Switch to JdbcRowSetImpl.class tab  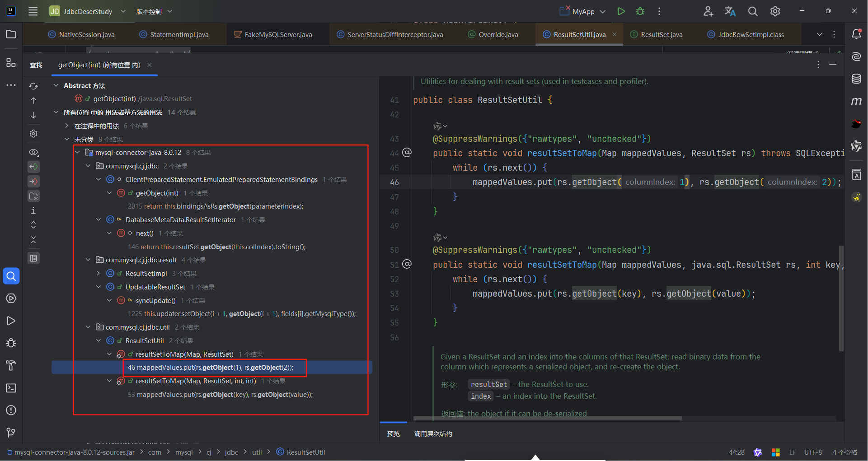(x=746, y=34)
